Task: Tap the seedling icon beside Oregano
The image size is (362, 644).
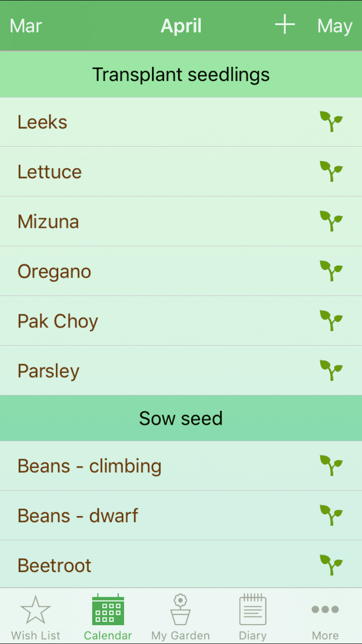Action: 331,271
